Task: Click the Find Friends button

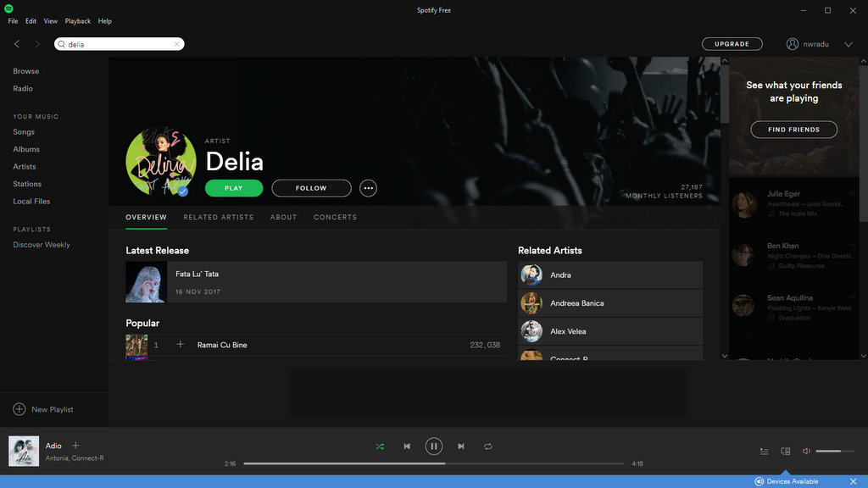Action: pos(793,130)
